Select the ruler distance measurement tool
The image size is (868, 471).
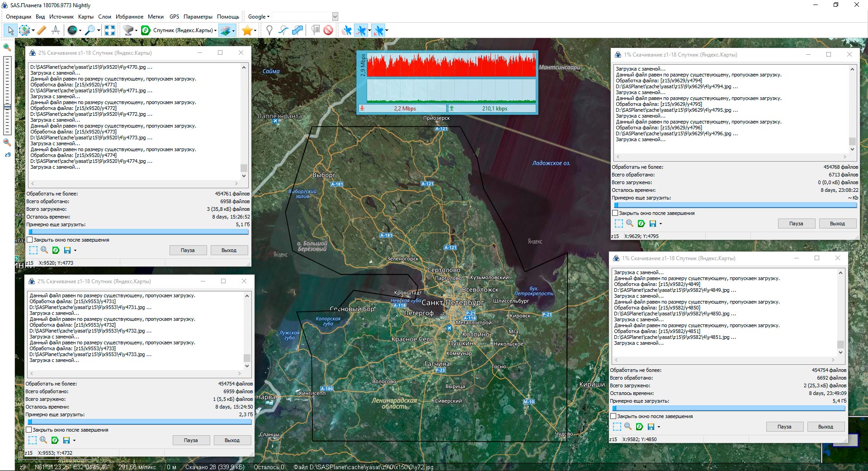tap(41, 30)
